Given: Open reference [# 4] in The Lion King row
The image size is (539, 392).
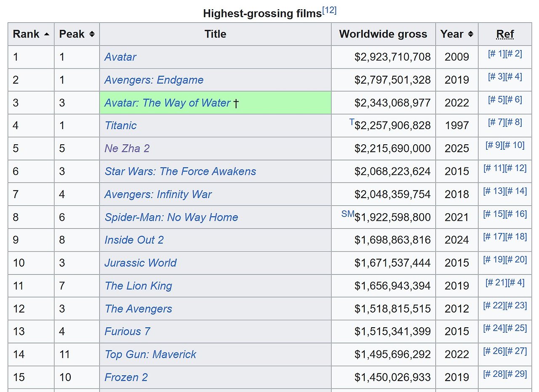Looking at the screenshot, I should pyautogui.click(x=516, y=282).
